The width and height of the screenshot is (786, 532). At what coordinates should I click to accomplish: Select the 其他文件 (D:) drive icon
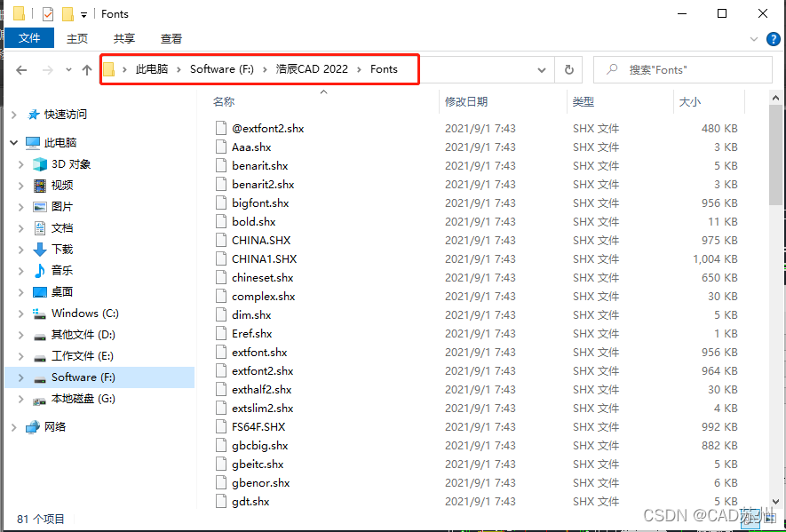[x=40, y=336]
